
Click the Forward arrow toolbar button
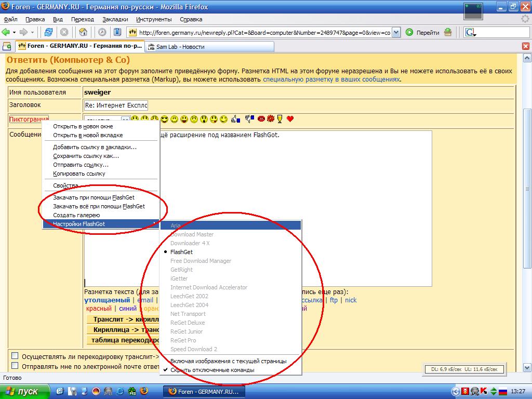coord(23,32)
